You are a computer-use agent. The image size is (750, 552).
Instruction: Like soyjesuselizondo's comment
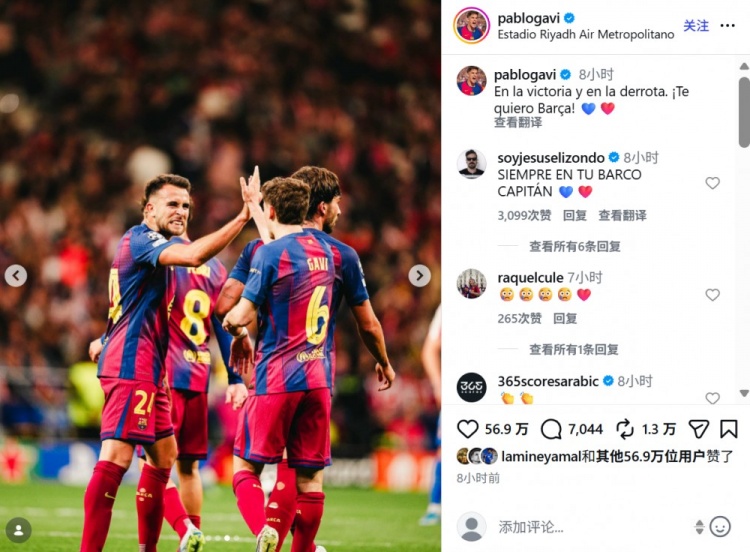pyautogui.click(x=712, y=183)
